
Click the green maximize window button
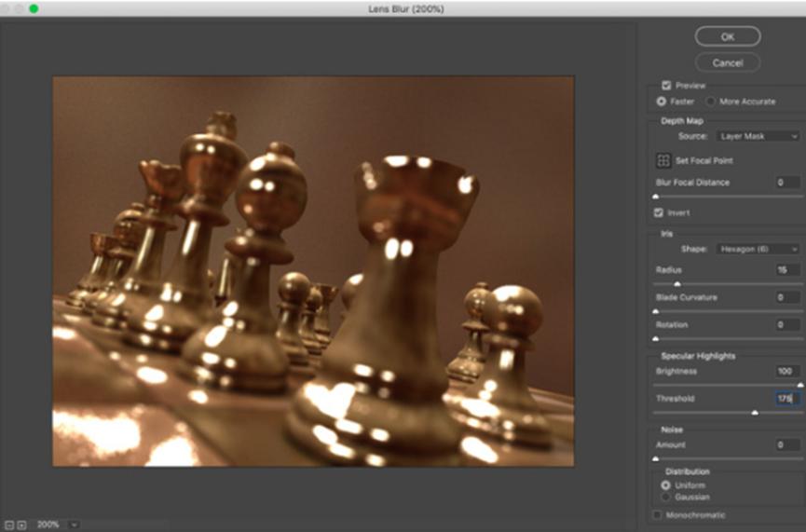(x=34, y=8)
